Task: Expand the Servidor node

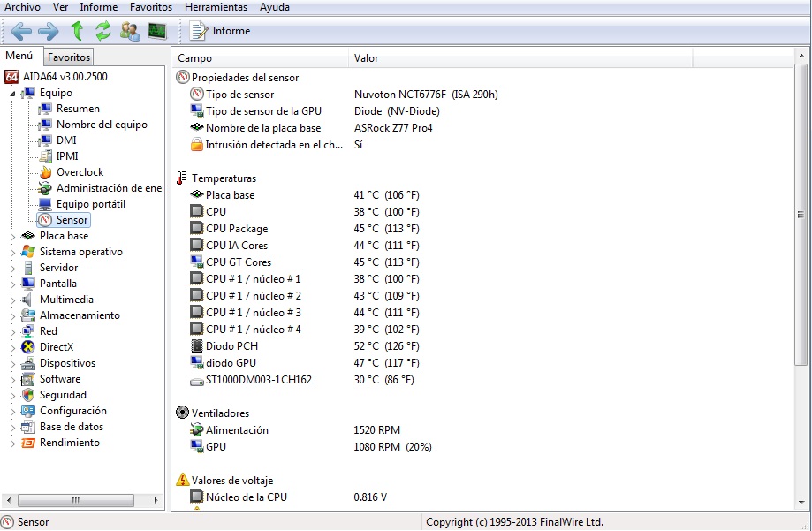Action: 13,269
